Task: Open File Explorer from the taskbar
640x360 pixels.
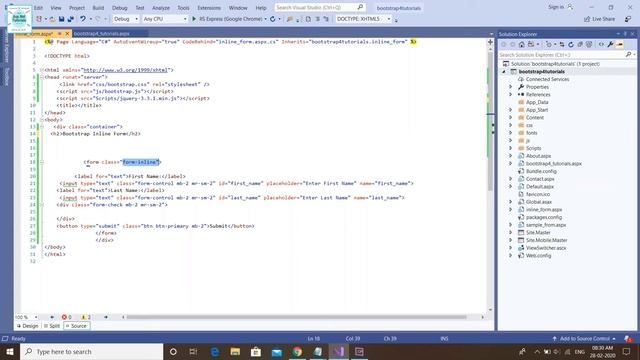Action: pyautogui.click(x=235, y=351)
